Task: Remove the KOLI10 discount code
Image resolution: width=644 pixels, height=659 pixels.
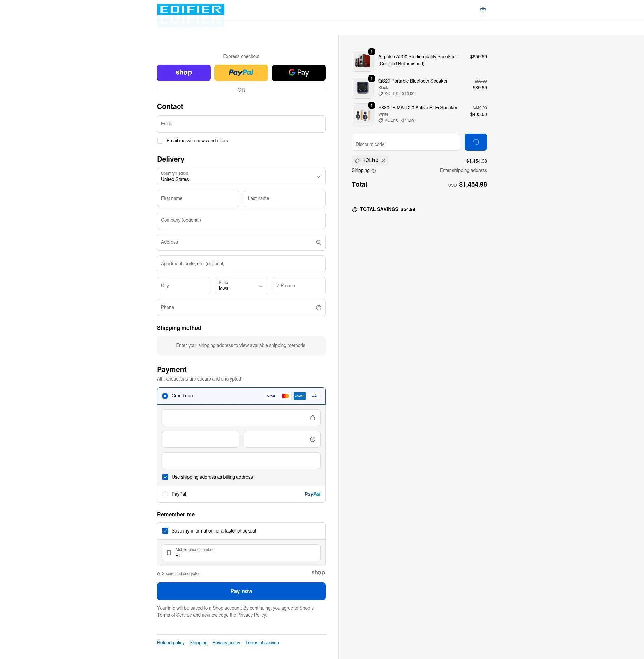Action: (x=384, y=160)
